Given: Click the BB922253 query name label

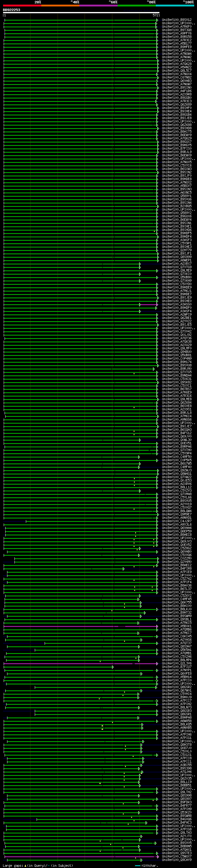Looking at the screenshot, I should [11, 10].
